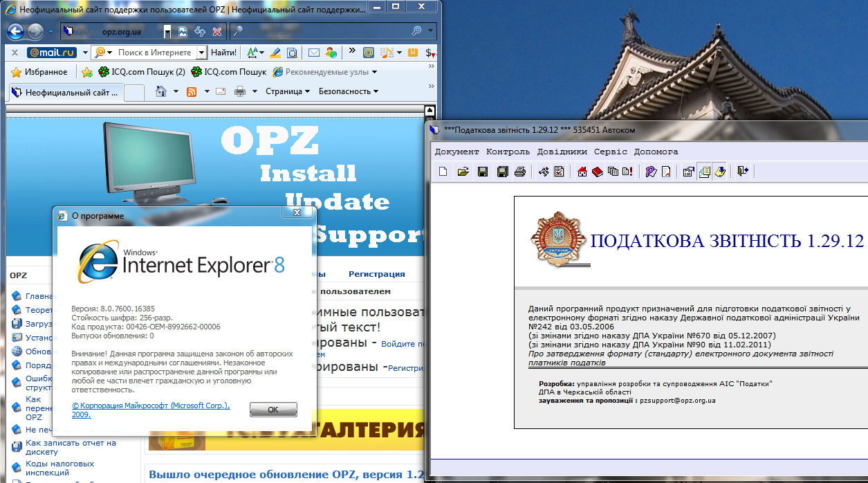868x483 pixels.
Task: Go forward in Internet Explorer
Action: [35, 31]
